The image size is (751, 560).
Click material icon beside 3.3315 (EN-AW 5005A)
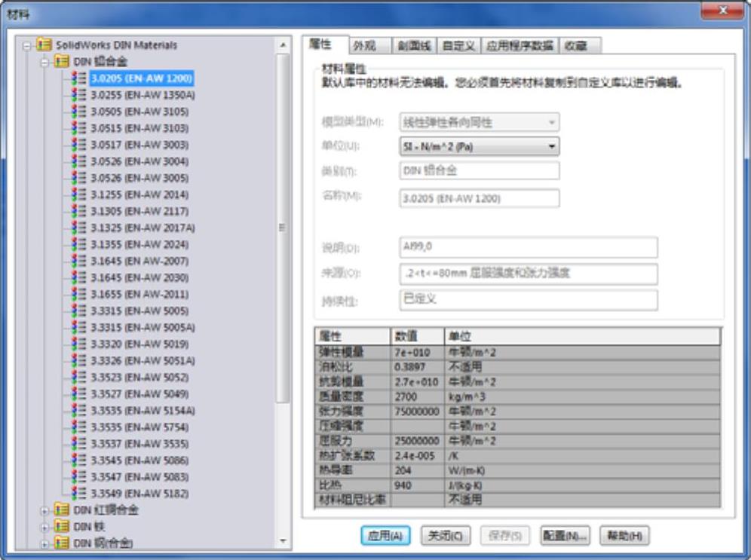click(79, 327)
